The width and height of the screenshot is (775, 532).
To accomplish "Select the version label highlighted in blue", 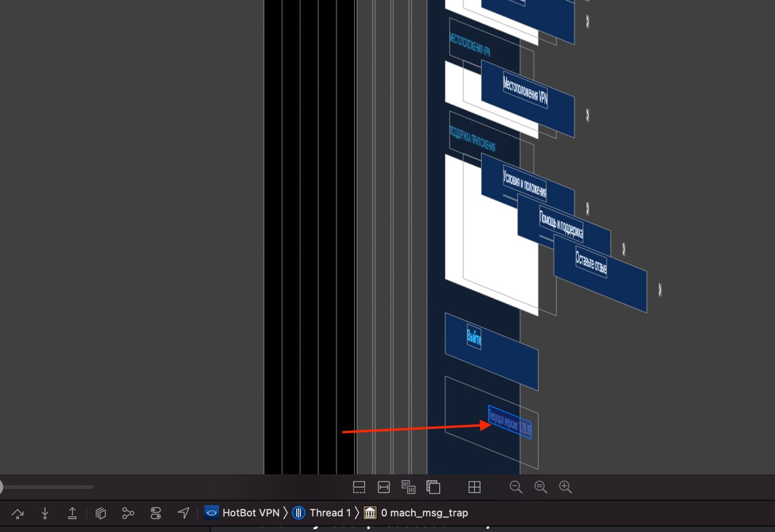I will tap(510, 422).
